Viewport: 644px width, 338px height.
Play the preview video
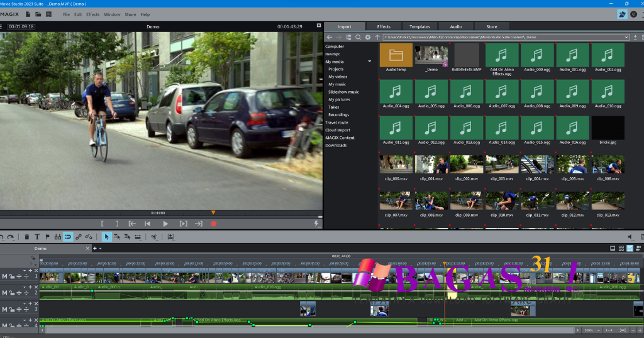(165, 224)
